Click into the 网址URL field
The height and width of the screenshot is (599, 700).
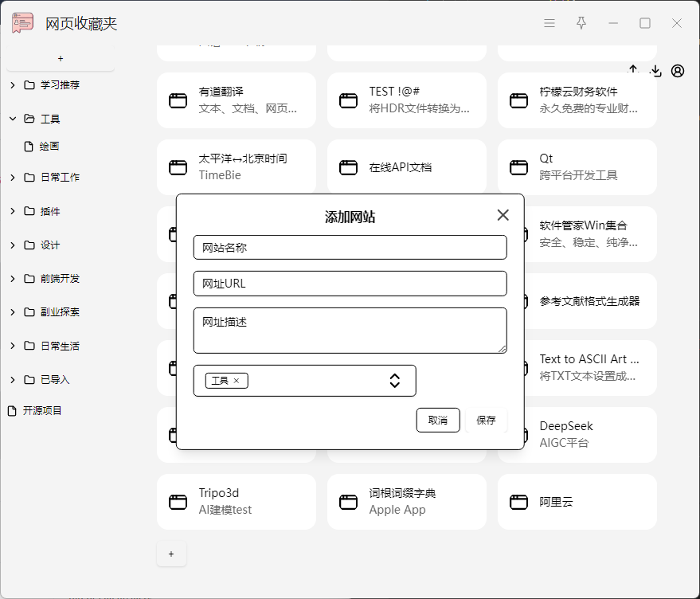[350, 284]
